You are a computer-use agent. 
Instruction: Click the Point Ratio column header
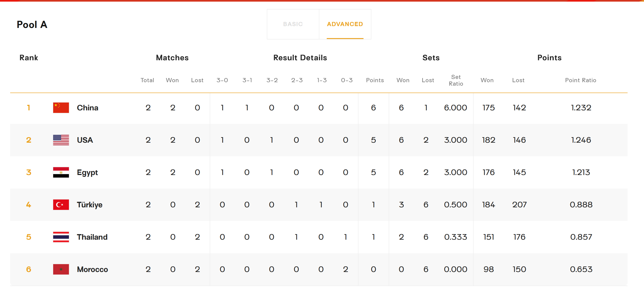580,80
